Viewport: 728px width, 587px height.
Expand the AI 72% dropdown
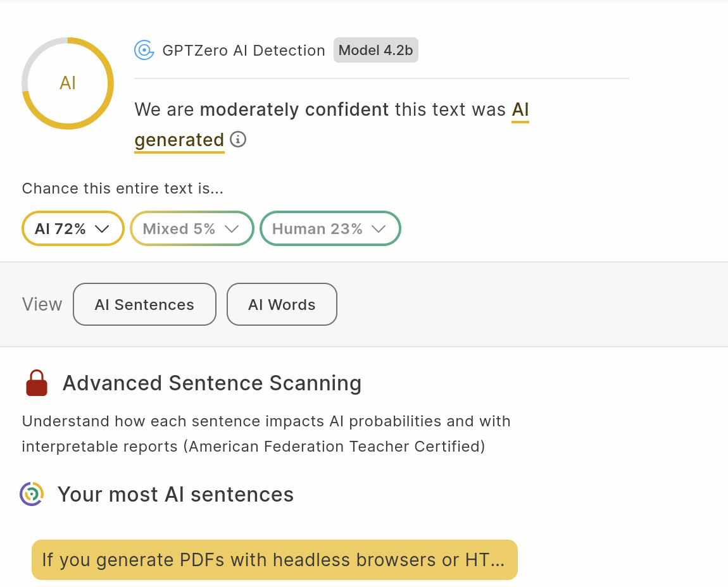coord(73,228)
